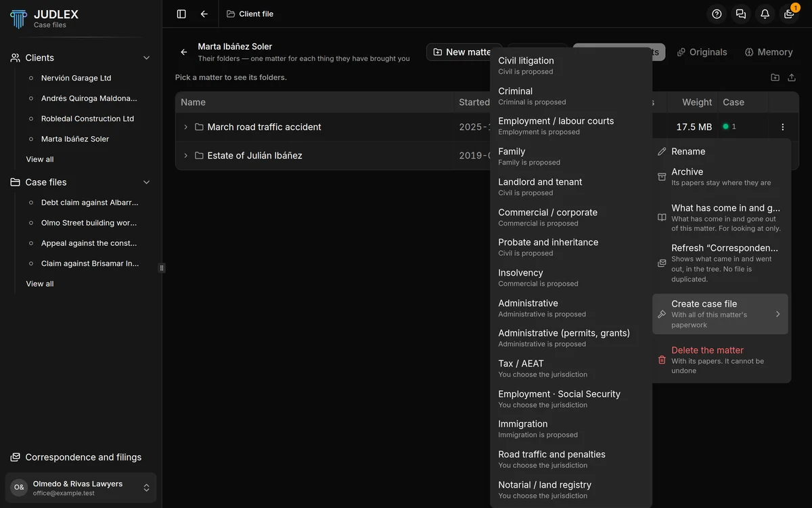This screenshot has width=812, height=508.
Task: Select Family case type
Action: [570, 156]
